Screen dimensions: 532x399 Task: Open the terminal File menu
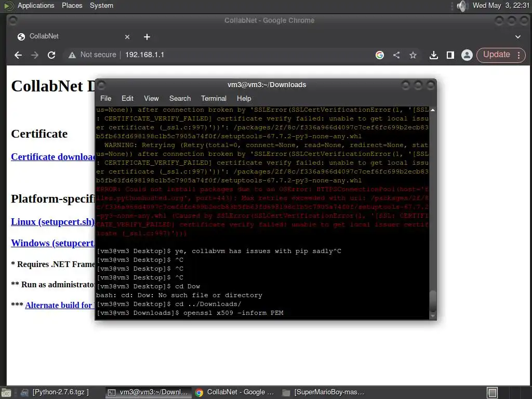coord(105,98)
